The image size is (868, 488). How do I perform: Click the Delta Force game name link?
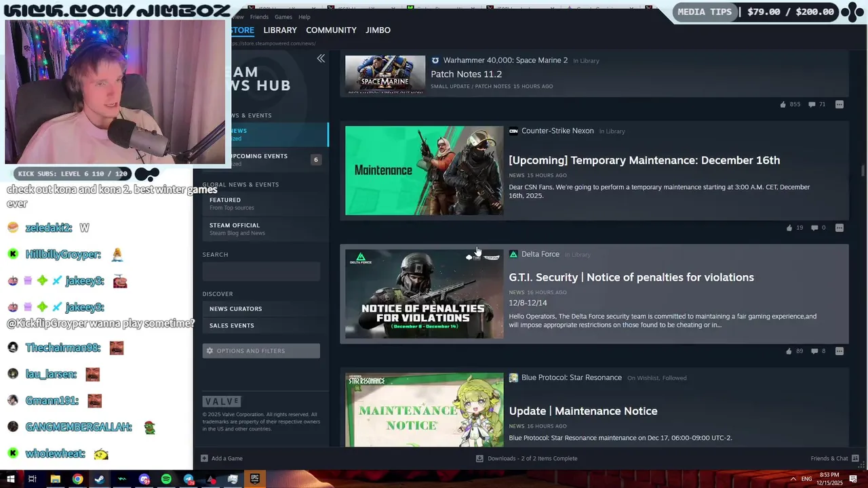540,254
